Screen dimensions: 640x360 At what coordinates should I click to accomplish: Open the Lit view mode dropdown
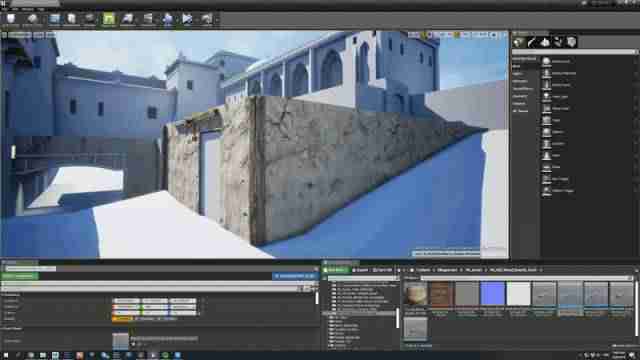point(38,35)
